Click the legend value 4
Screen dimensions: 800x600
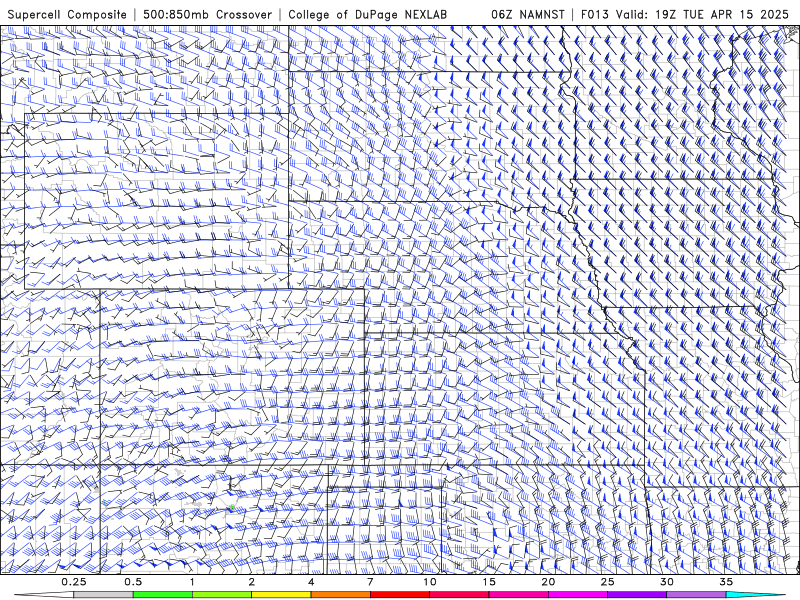(x=311, y=582)
